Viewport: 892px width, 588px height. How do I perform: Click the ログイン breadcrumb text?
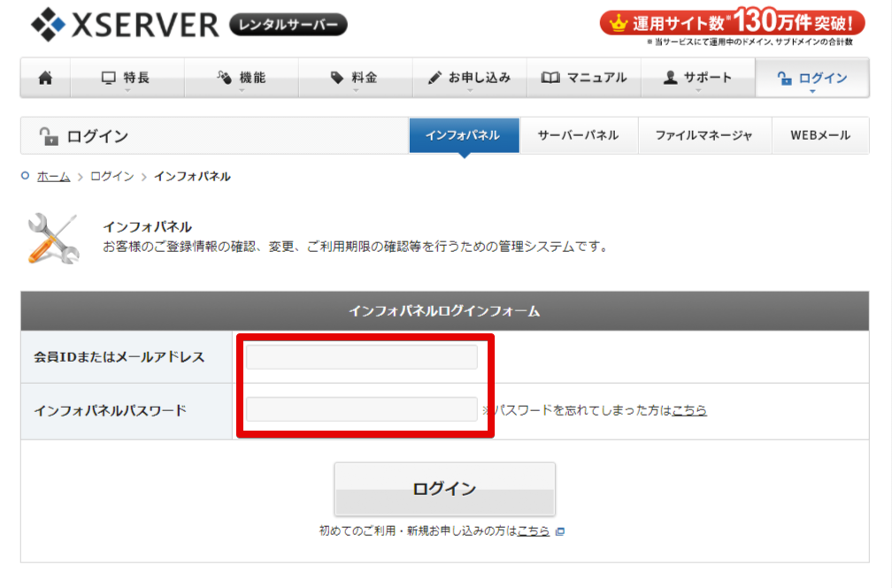[x=112, y=177]
